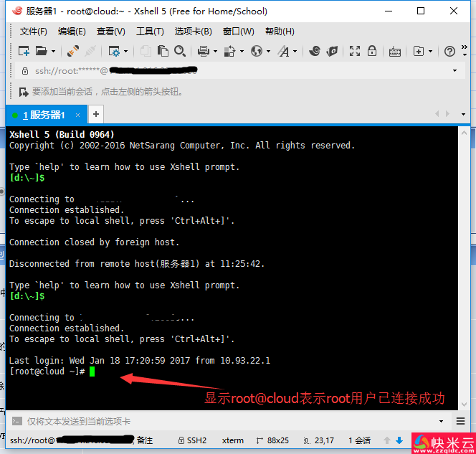476x454 pixels.
Task: Launch Xagent with the folder-swirl icon
Action: click(332, 51)
